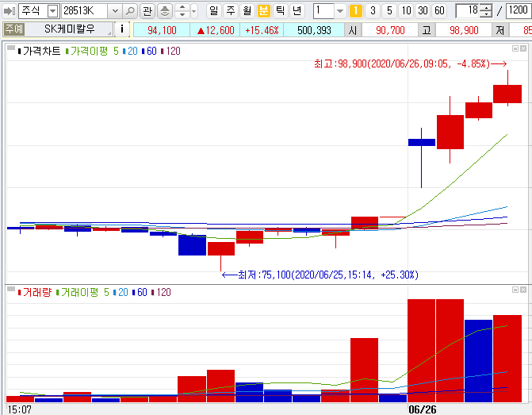
Task: Click the volume value 500,393
Action: pos(314,31)
